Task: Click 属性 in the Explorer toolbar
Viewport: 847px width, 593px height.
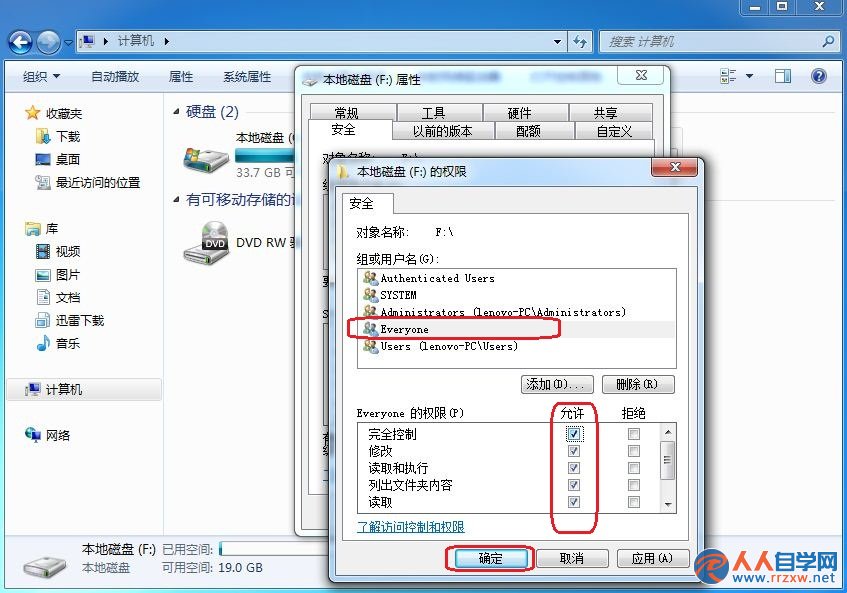Action: point(181,77)
